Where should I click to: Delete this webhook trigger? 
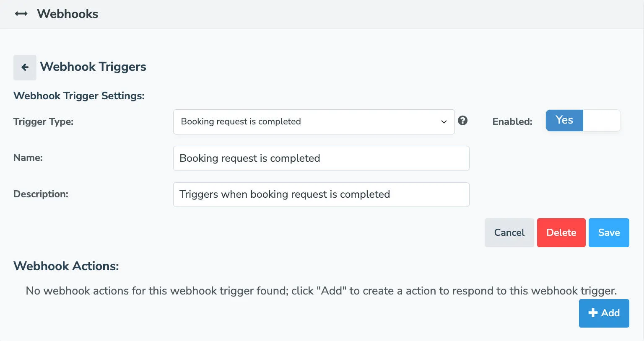pos(561,232)
